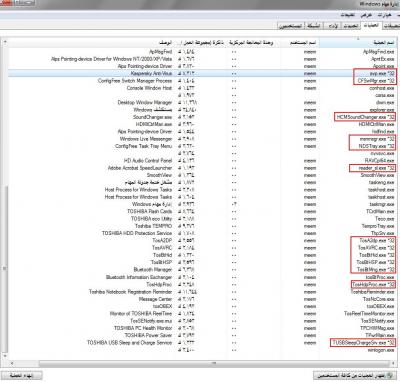Sort by memory ذاكرة working set column header
This screenshot has width=400, height=382.
pyautogui.click(x=202, y=43)
